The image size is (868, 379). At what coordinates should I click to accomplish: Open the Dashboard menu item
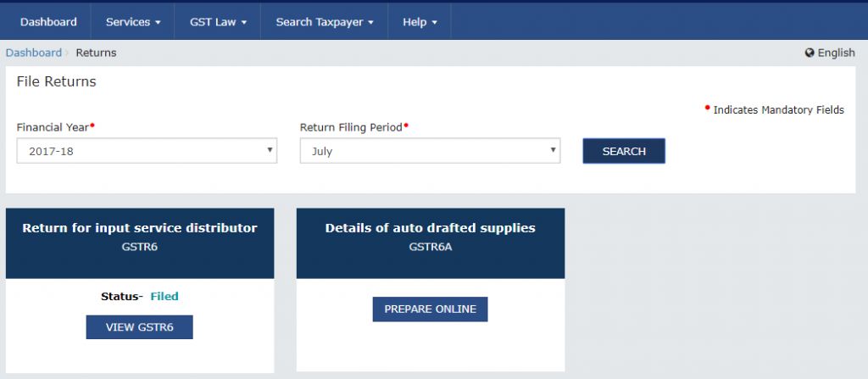tap(48, 22)
